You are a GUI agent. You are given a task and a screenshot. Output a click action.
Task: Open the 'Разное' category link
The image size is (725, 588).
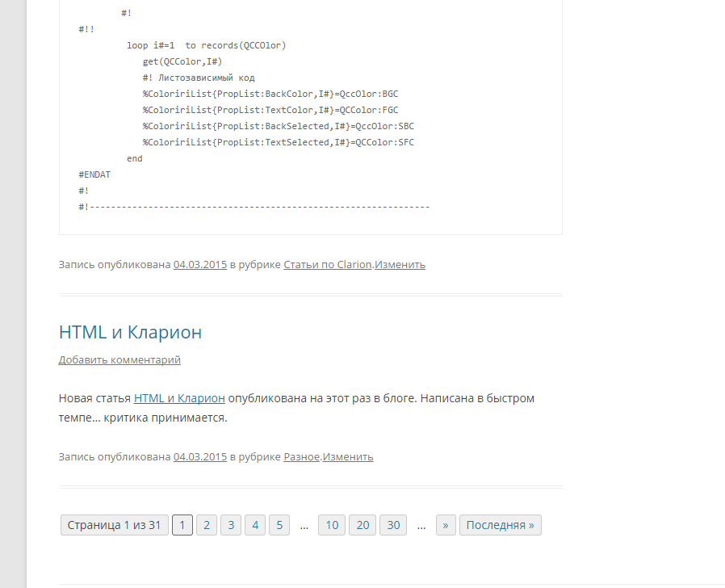tap(302, 456)
